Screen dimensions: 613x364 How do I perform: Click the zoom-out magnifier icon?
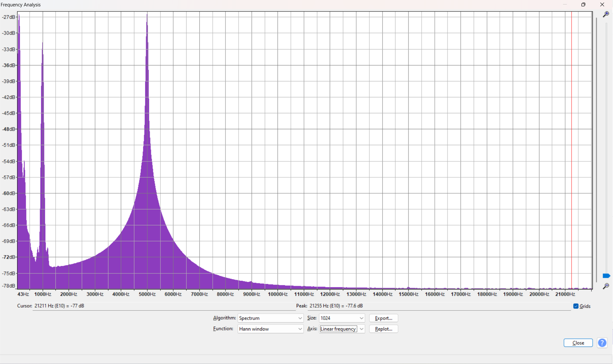pyautogui.click(x=606, y=286)
